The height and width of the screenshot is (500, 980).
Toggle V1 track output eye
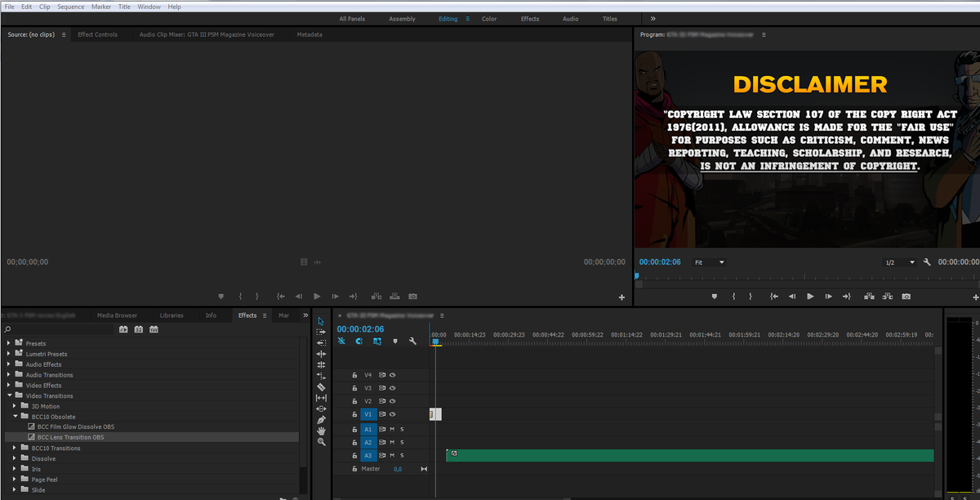point(392,414)
